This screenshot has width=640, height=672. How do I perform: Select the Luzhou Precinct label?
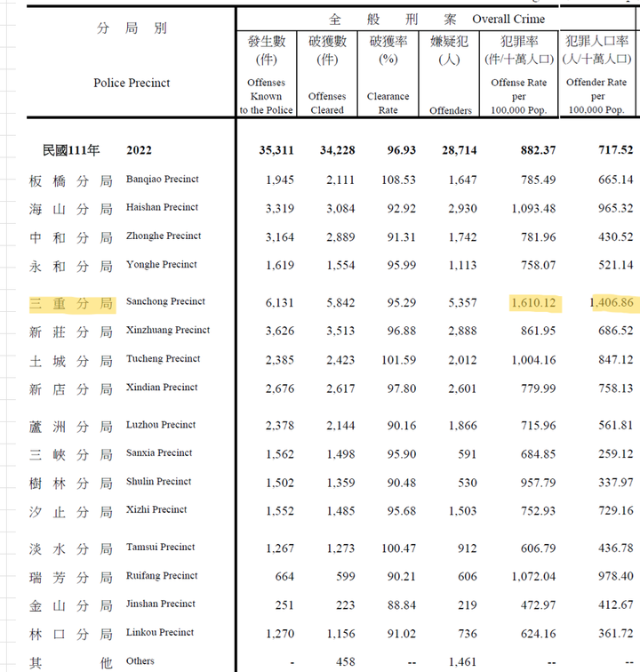(161, 425)
